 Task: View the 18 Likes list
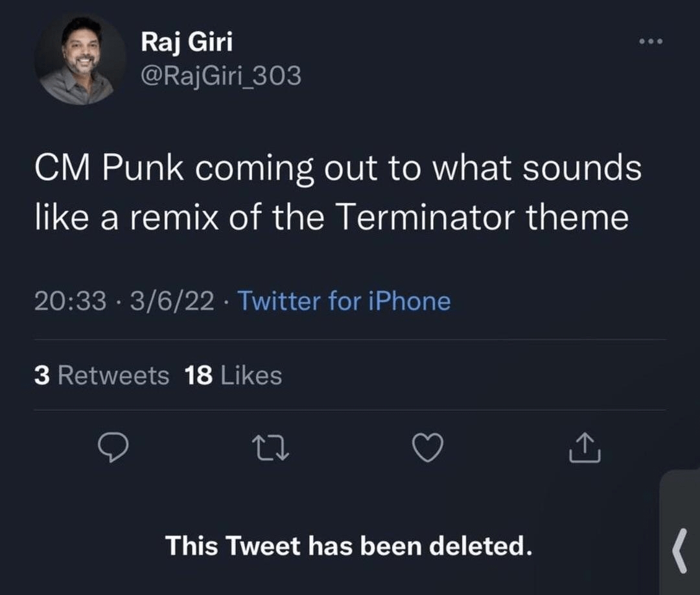point(233,375)
